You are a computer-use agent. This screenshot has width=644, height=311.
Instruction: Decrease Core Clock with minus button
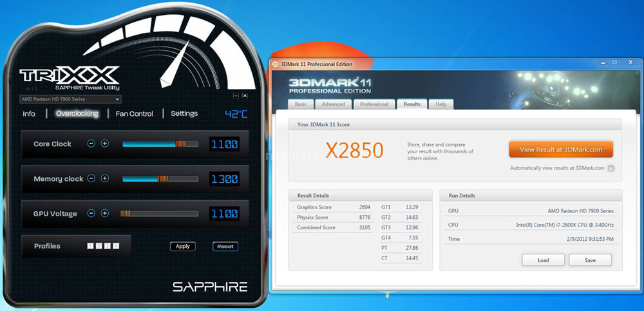click(x=91, y=144)
